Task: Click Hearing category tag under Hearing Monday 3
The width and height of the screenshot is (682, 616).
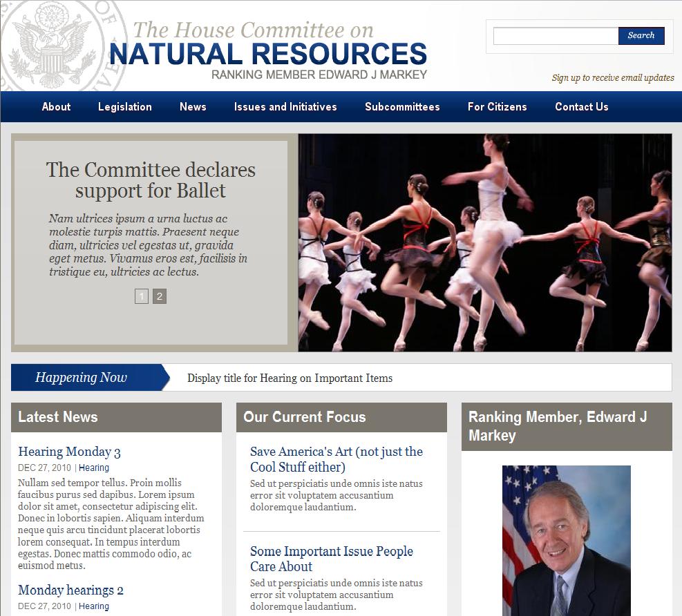Action: click(94, 468)
